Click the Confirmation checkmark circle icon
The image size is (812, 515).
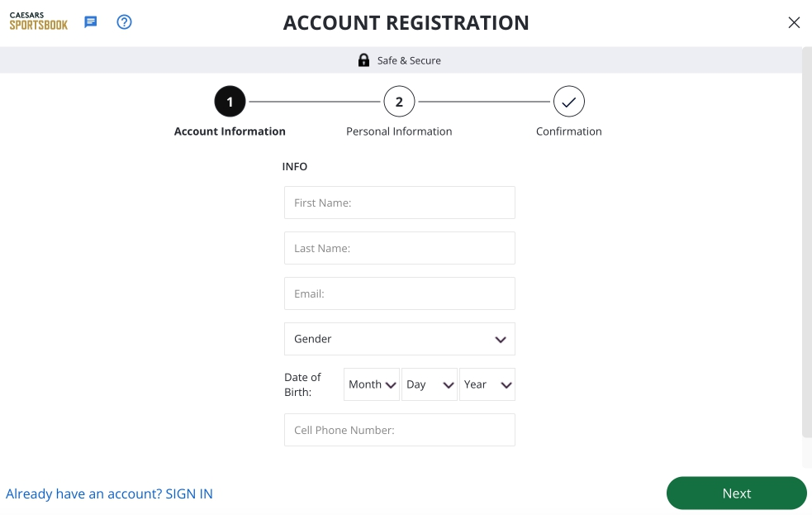coord(568,101)
